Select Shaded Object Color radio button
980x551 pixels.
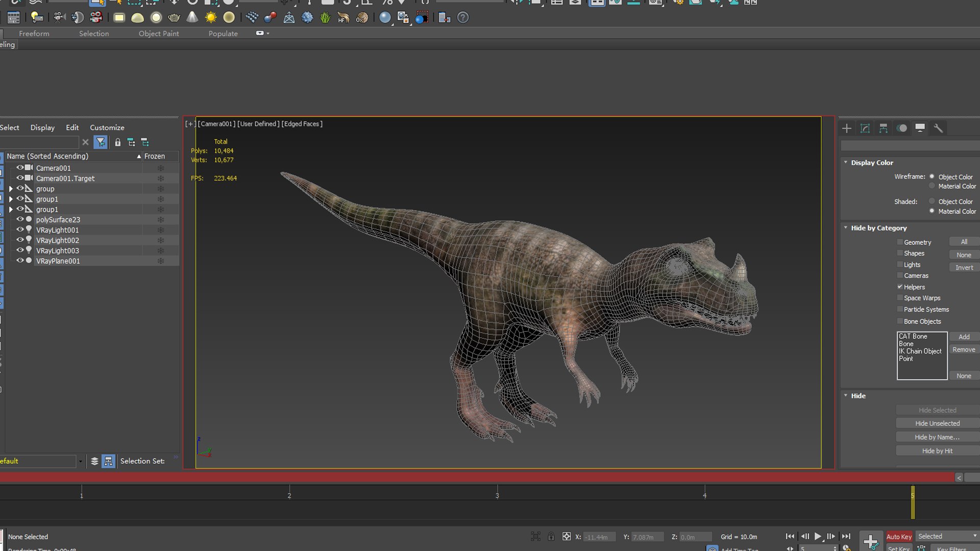(932, 201)
